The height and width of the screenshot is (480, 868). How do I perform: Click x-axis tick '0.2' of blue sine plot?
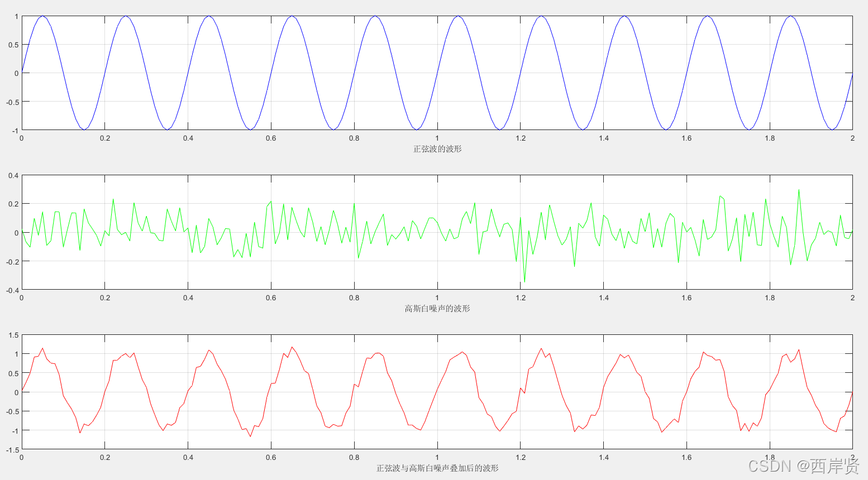[x=105, y=138]
